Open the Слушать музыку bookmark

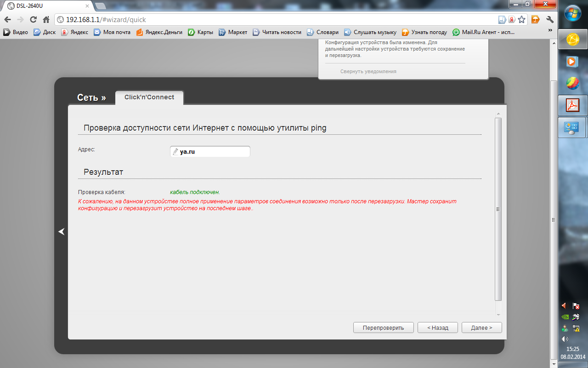[370, 32]
